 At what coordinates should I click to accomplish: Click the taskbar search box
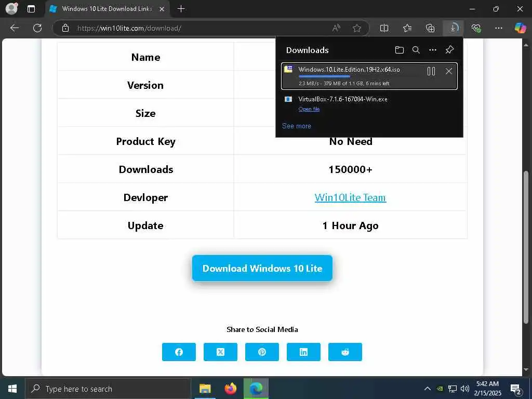[x=108, y=389]
